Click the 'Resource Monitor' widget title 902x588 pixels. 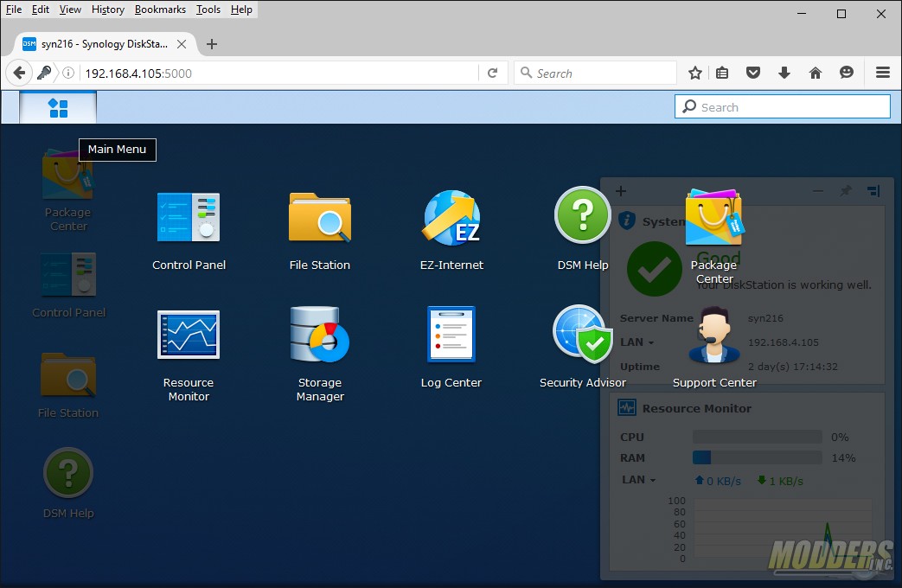point(697,408)
